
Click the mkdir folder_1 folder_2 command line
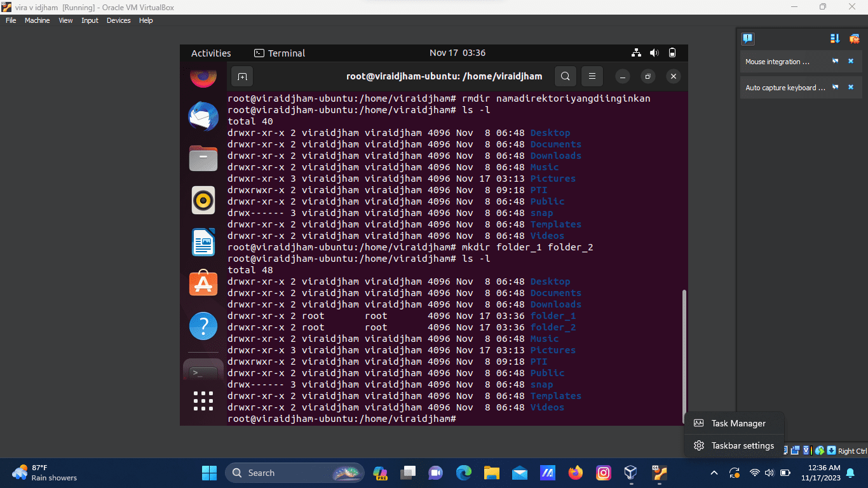[x=410, y=247]
